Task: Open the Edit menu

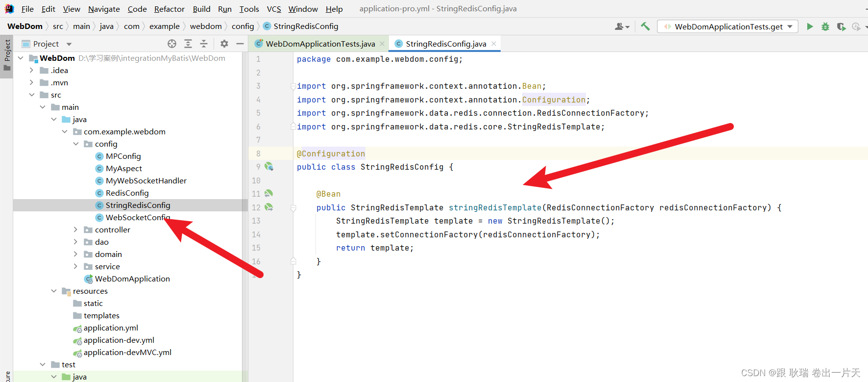Action: tap(48, 9)
